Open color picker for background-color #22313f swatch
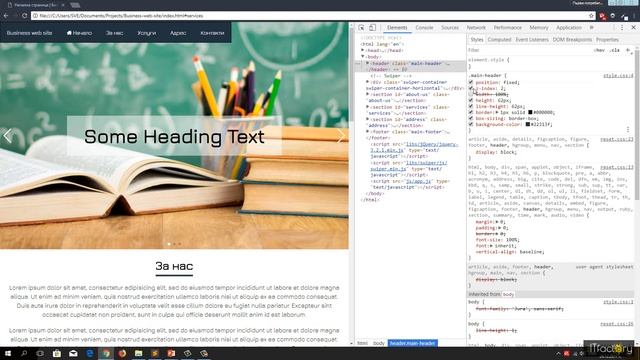 tap(527, 124)
